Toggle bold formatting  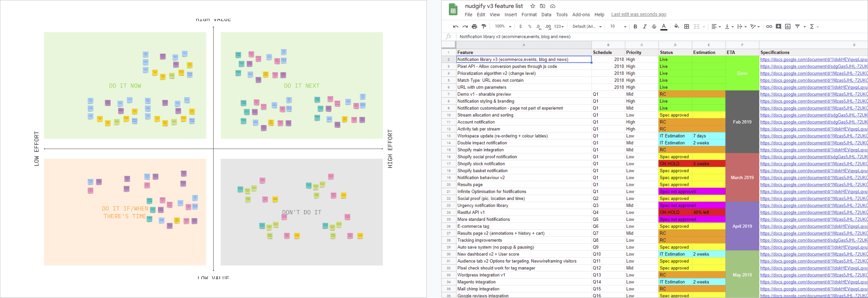tap(635, 27)
